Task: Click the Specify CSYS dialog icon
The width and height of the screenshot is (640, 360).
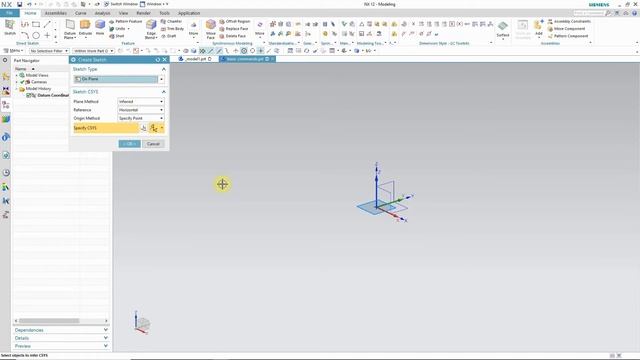Action: [x=143, y=128]
